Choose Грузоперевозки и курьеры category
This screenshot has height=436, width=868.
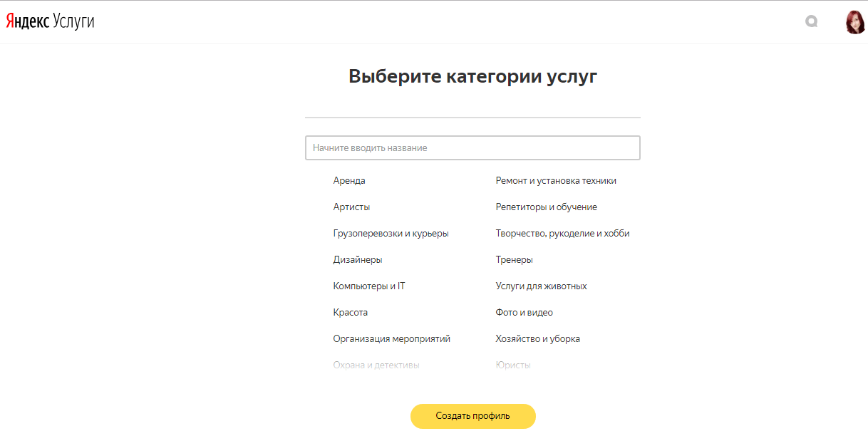pos(391,233)
